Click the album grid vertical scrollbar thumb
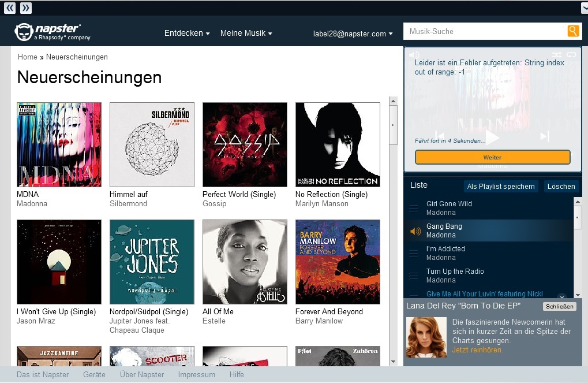 click(x=393, y=125)
